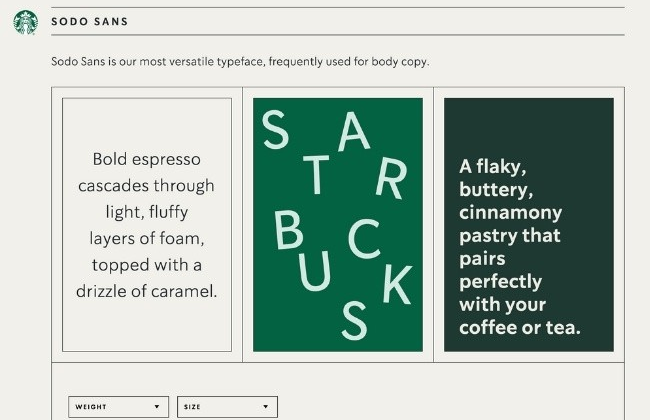Open the Size dropdown
The image size is (650, 420).
(x=227, y=407)
